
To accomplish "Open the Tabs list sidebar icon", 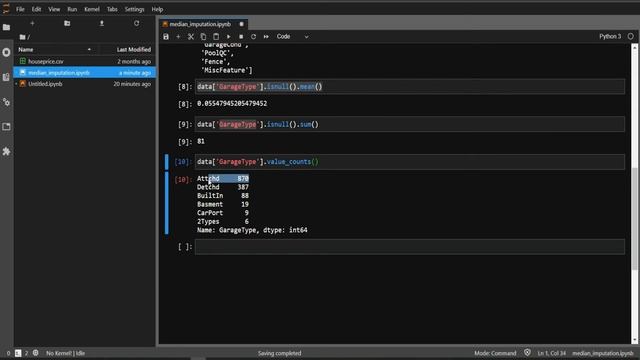I will point(7,127).
